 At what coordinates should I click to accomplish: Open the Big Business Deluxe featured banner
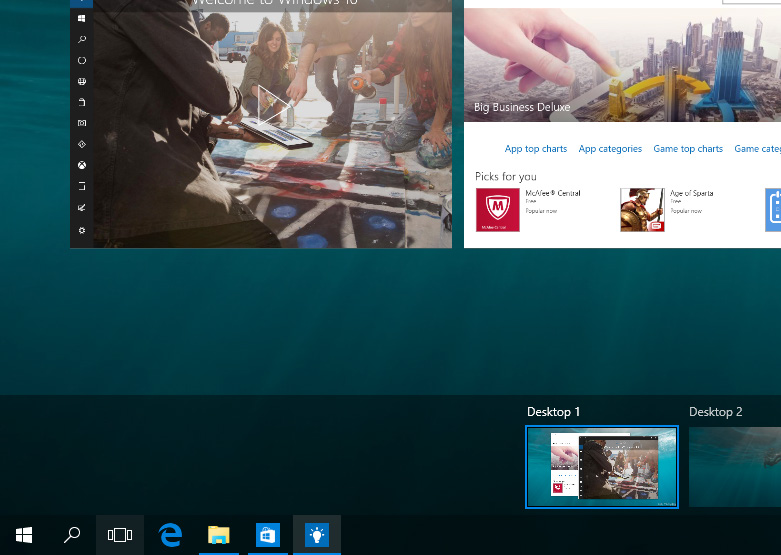[x=622, y=65]
